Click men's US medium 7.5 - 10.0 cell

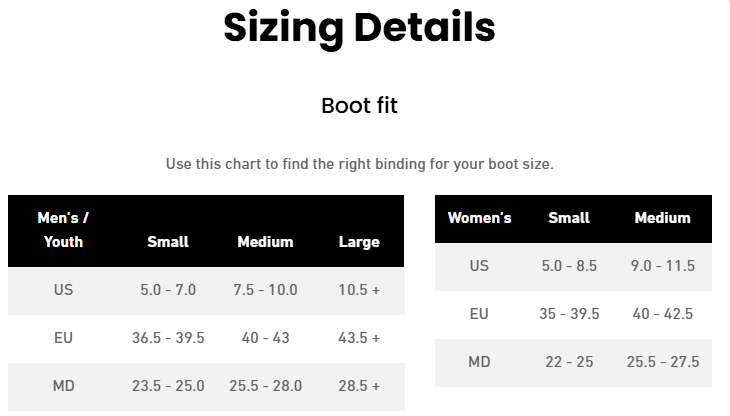click(x=265, y=290)
